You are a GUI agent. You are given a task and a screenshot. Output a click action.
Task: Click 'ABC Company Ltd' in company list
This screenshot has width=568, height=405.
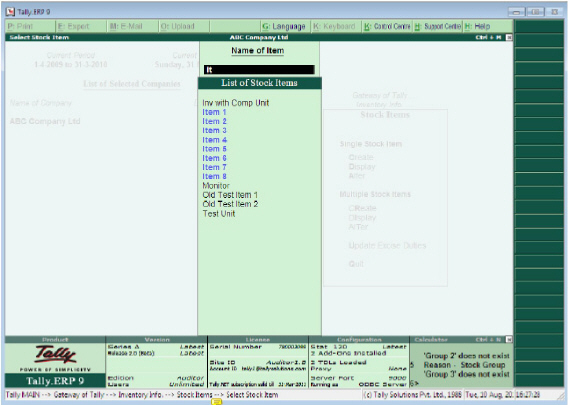pos(45,121)
